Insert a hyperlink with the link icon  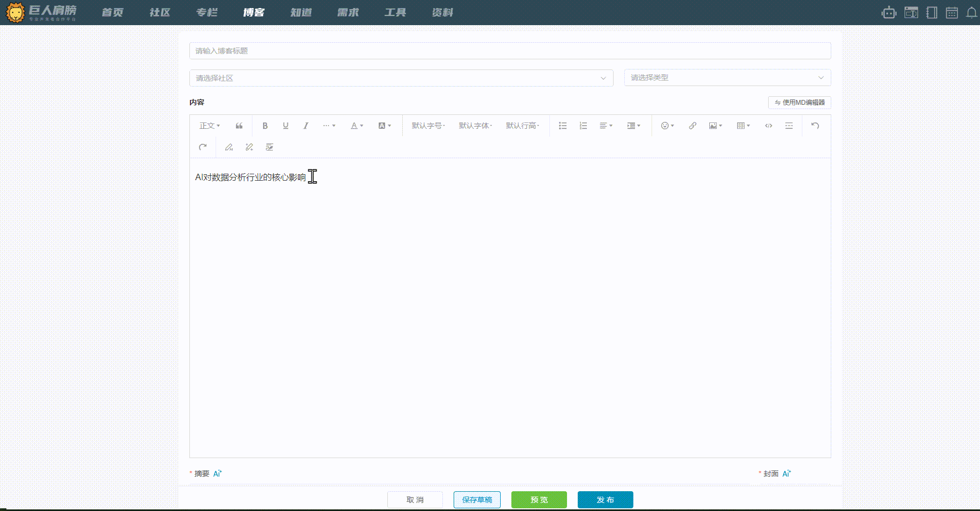tap(692, 126)
